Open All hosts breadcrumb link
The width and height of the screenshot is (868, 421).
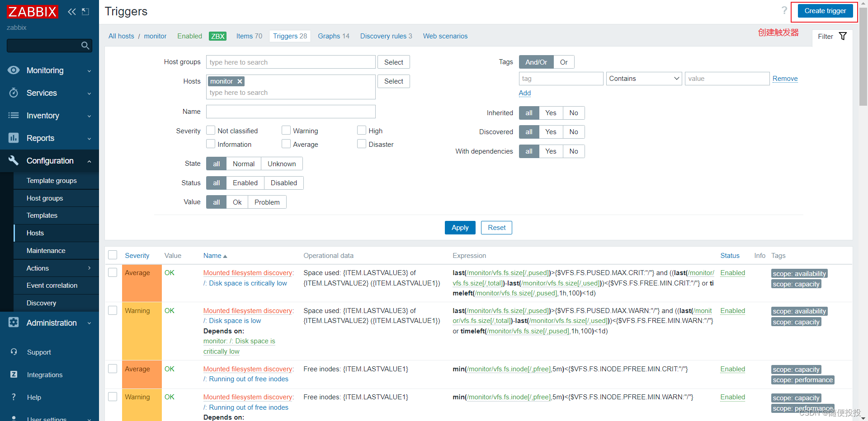[121, 36]
